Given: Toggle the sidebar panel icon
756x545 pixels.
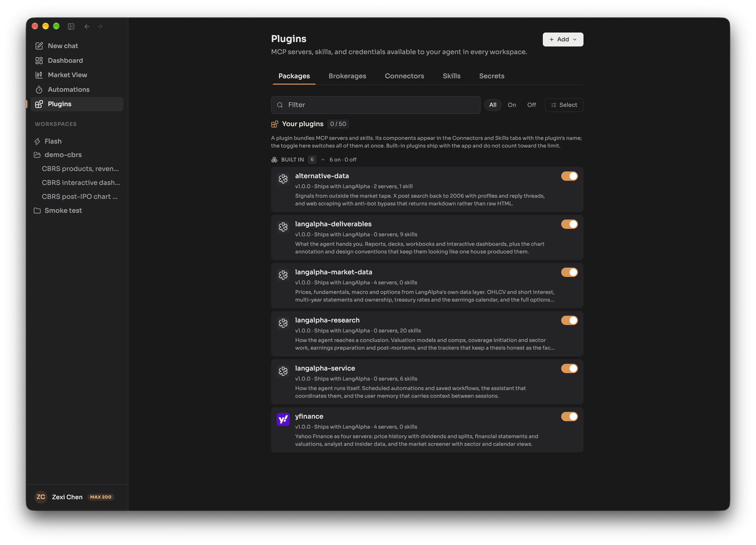Looking at the screenshot, I should click(x=71, y=26).
